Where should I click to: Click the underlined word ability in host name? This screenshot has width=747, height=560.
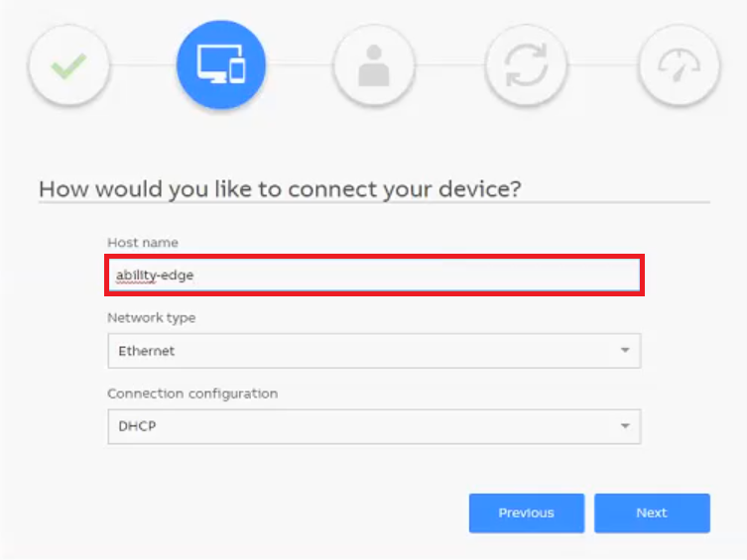136,276
